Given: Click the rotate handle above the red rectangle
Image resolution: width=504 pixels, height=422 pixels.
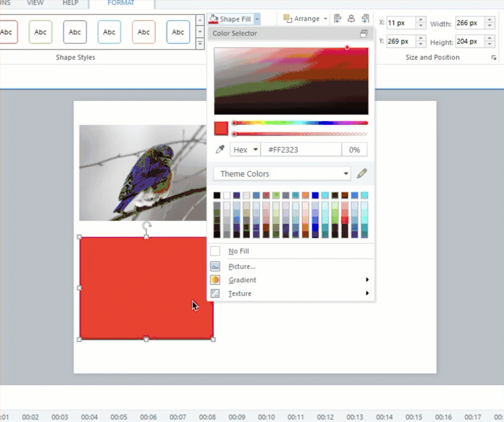Looking at the screenshot, I should click(147, 226).
